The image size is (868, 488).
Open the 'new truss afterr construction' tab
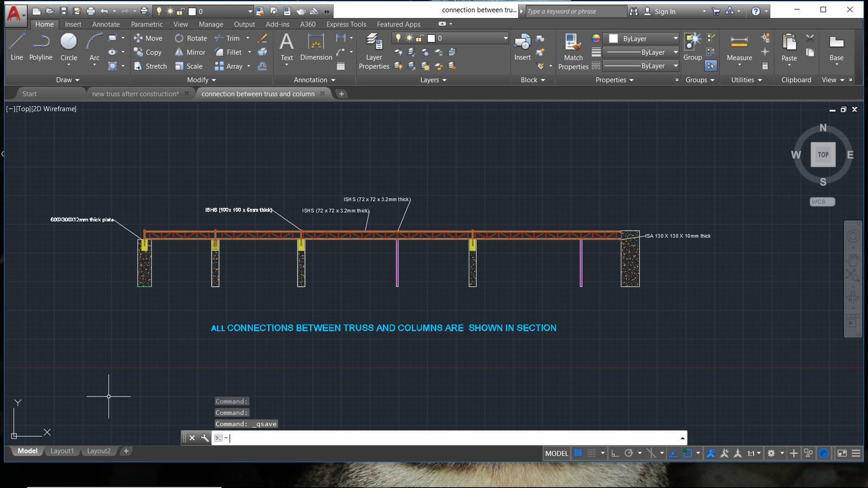[x=135, y=94]
